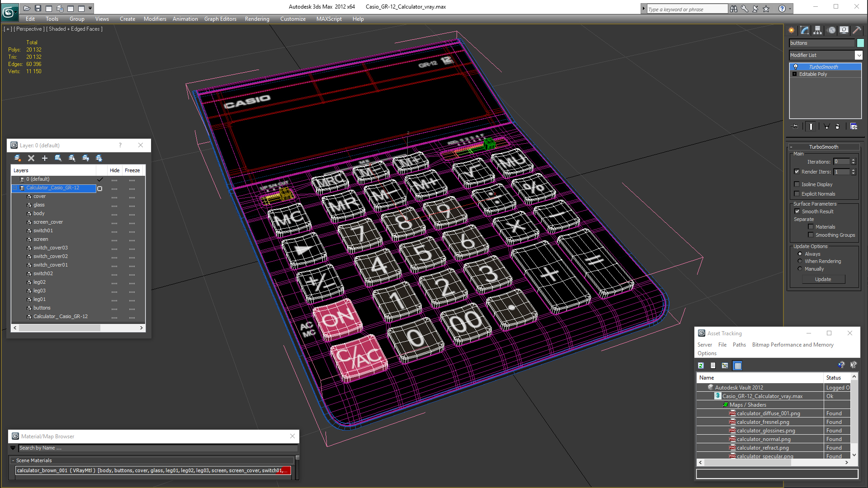868x488 pixels.
Task: Increase Iterations spinner value
Action: 854,160
